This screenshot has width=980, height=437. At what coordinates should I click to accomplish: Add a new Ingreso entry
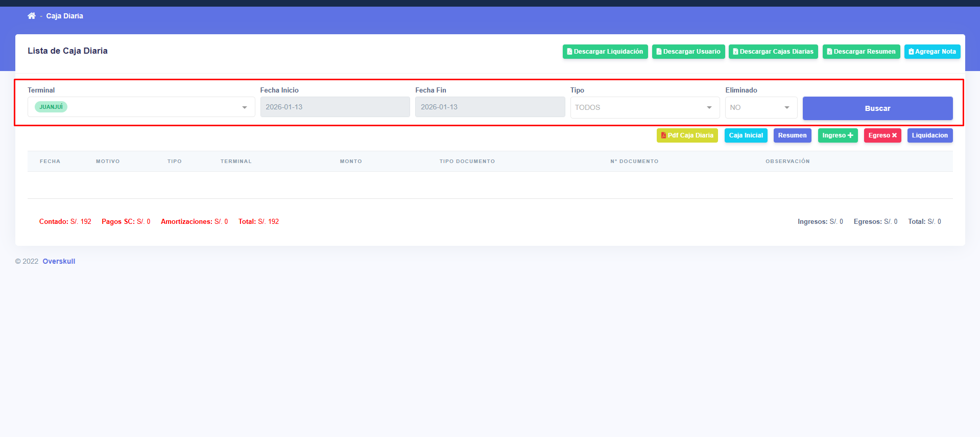837,135
